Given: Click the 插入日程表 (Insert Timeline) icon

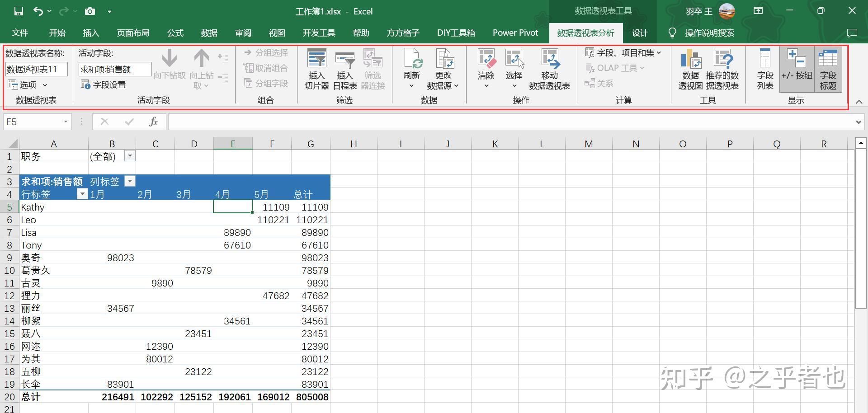Looking at the screenshot, I should point(344,68).
